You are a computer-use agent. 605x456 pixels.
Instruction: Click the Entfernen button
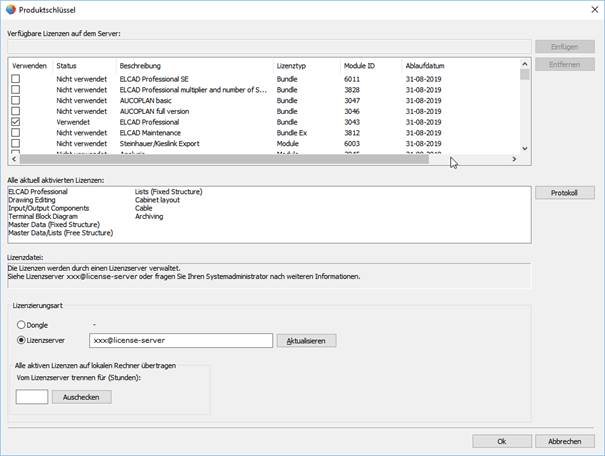[x=564, y=64]
